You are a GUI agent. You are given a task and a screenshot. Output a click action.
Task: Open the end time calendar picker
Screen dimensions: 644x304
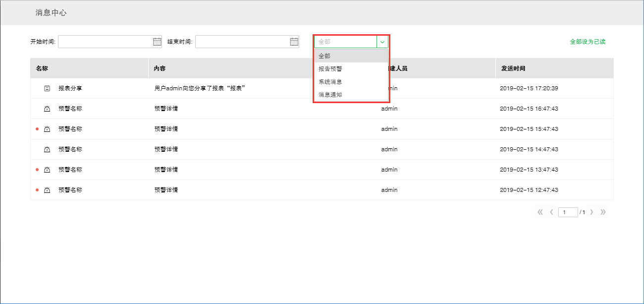click(294, 42)
